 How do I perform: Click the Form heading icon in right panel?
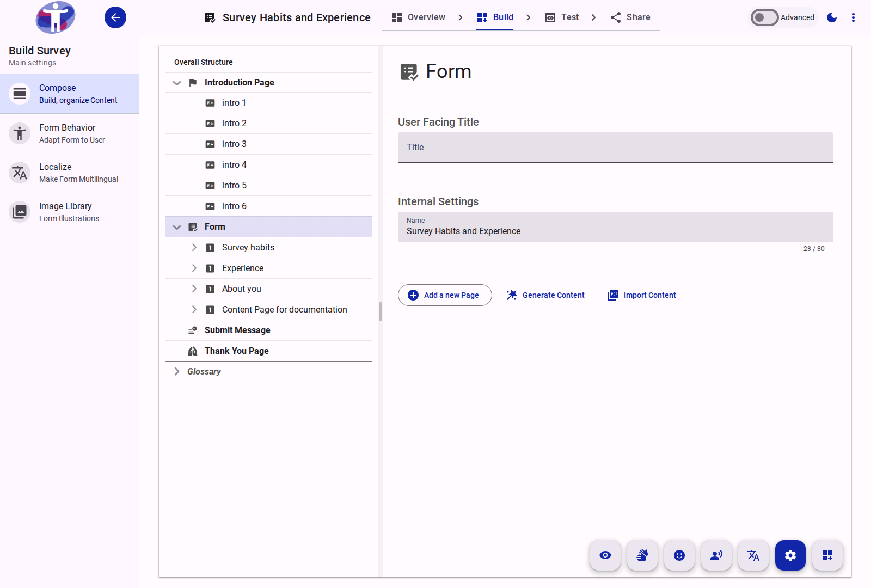click(409, 72)
